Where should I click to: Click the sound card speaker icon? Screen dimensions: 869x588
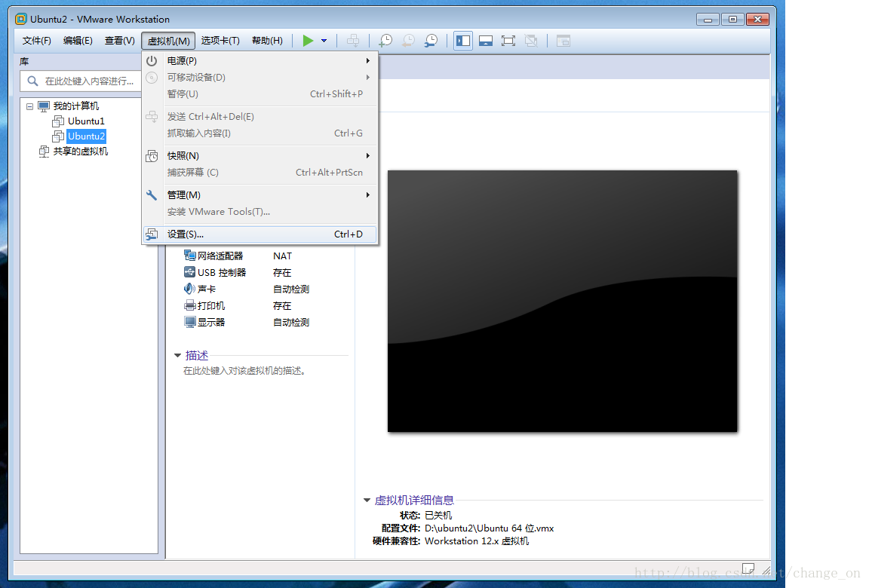[189, 289]
